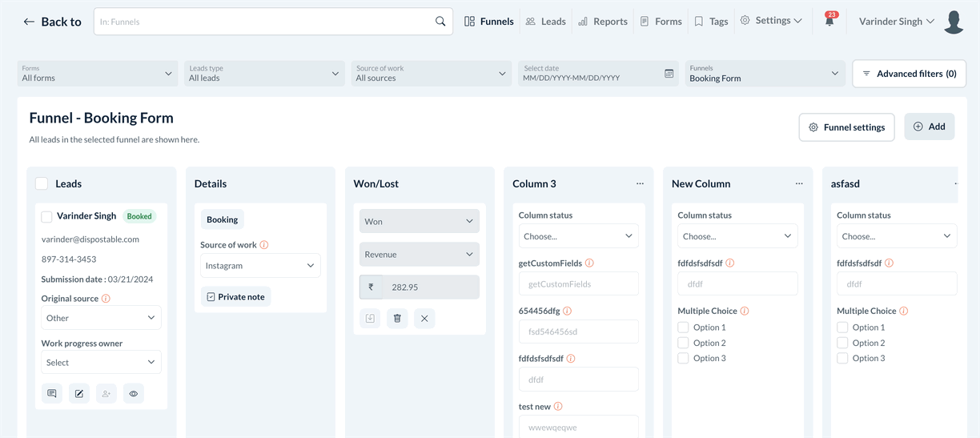Click test new info icon
Image resolution: width=980 pixels, height=438 pixels.
point(558,407)
